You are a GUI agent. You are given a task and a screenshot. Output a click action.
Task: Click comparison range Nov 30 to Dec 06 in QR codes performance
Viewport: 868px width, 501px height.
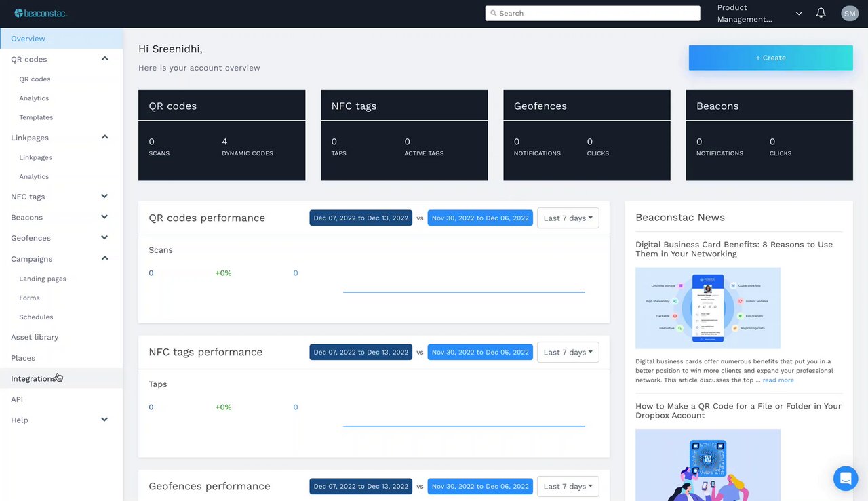(x=480, y=218)
